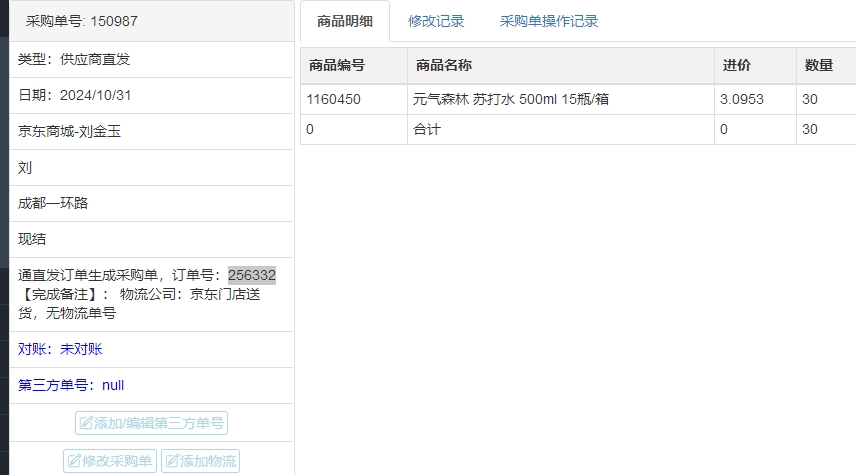Click the 进价 column header
This screenshot has width=856, height=475.
point(755,66)
